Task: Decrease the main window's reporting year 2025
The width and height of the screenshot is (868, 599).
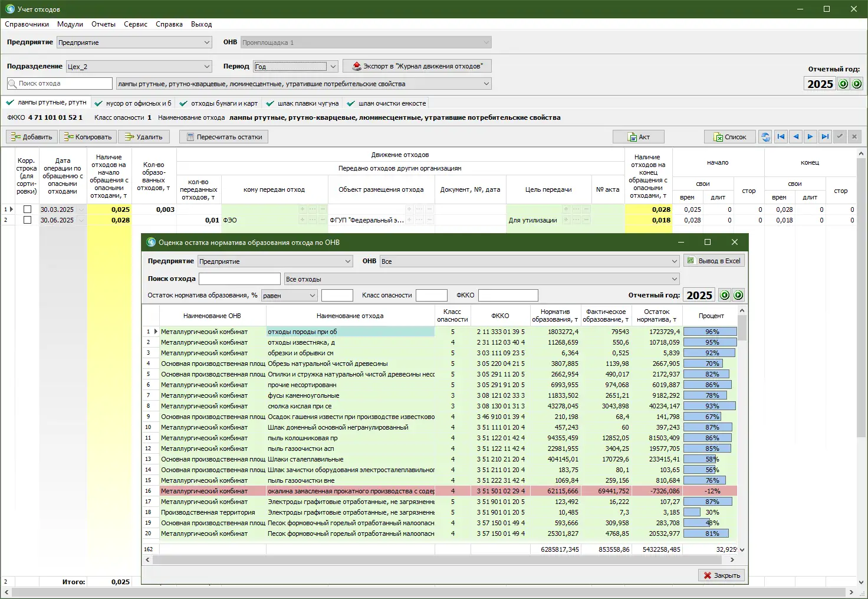Action: tap(843, 84)
